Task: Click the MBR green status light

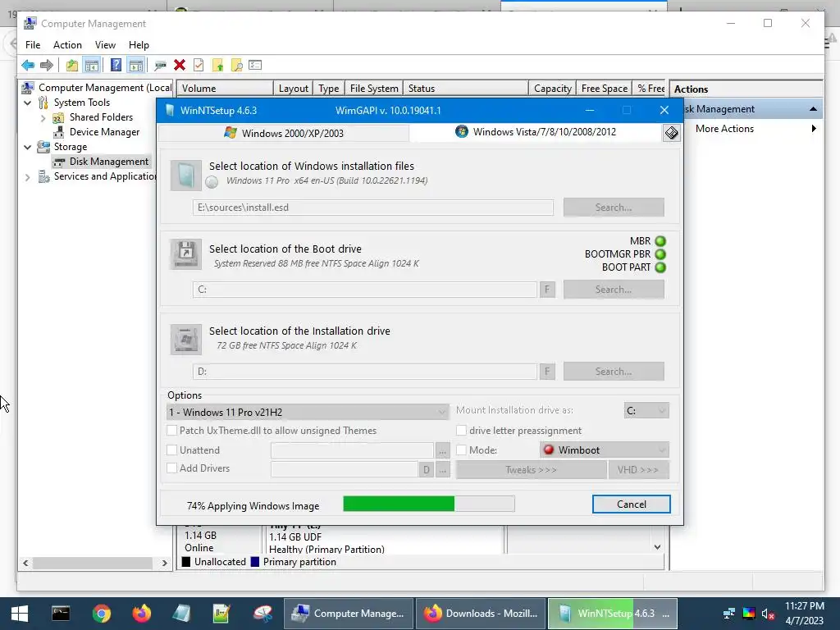Action: coord(660,241)
